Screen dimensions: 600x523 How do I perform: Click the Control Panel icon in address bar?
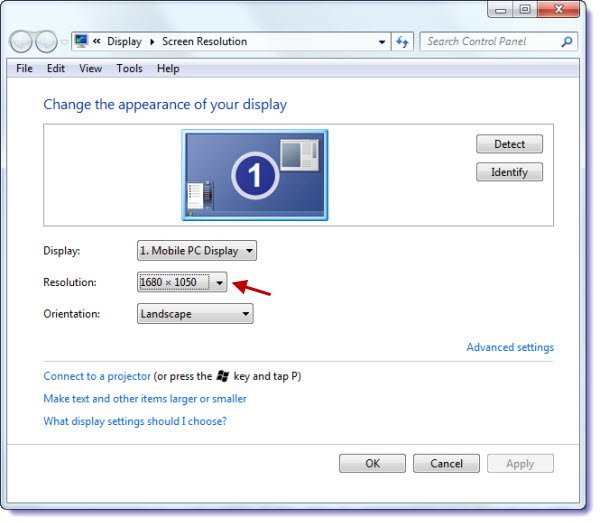(x=81, y=41)
